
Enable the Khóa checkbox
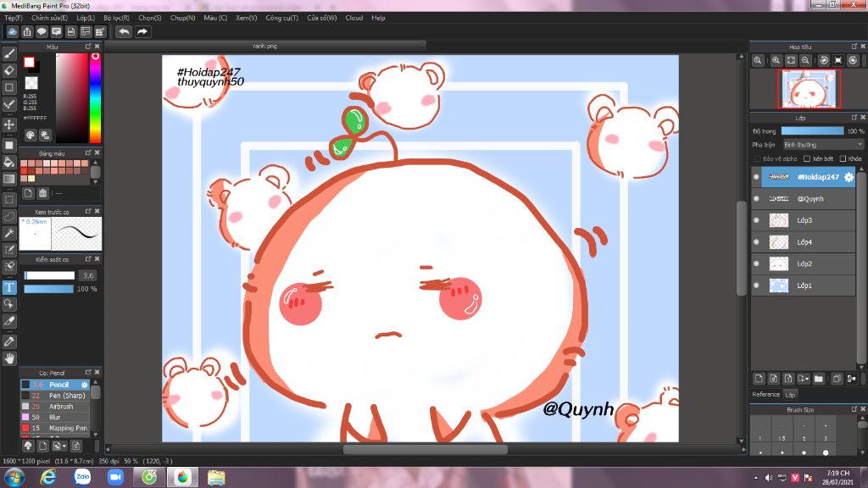(x=843, y=158)
